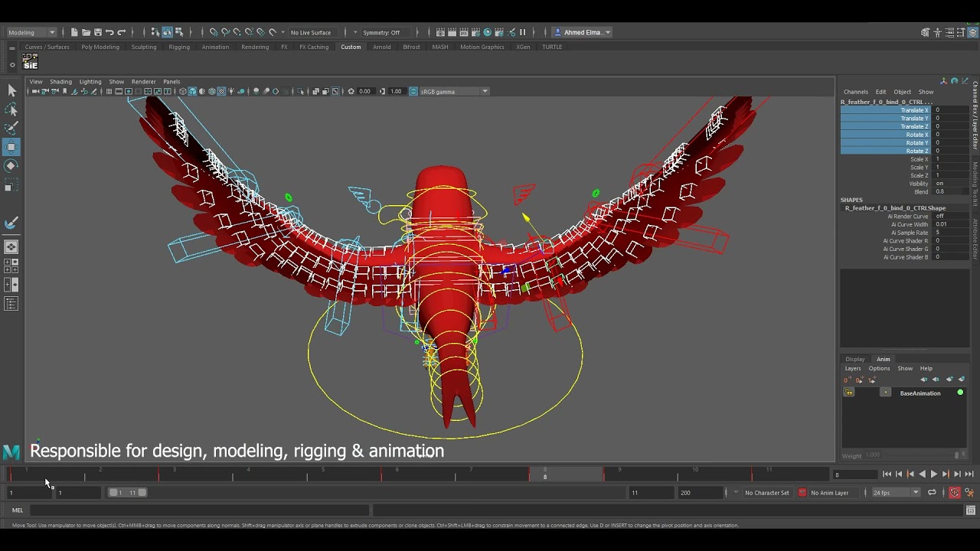Open the No Live Surface dropdown
Viewport: 980px width, 551px height.
click(x=315, y=32)
